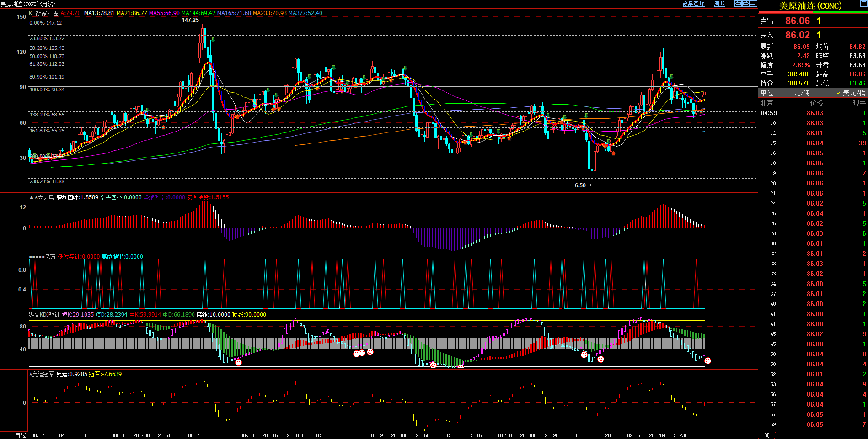Click the right arrow navigation icon
The image size is (868, 439).
745,4
